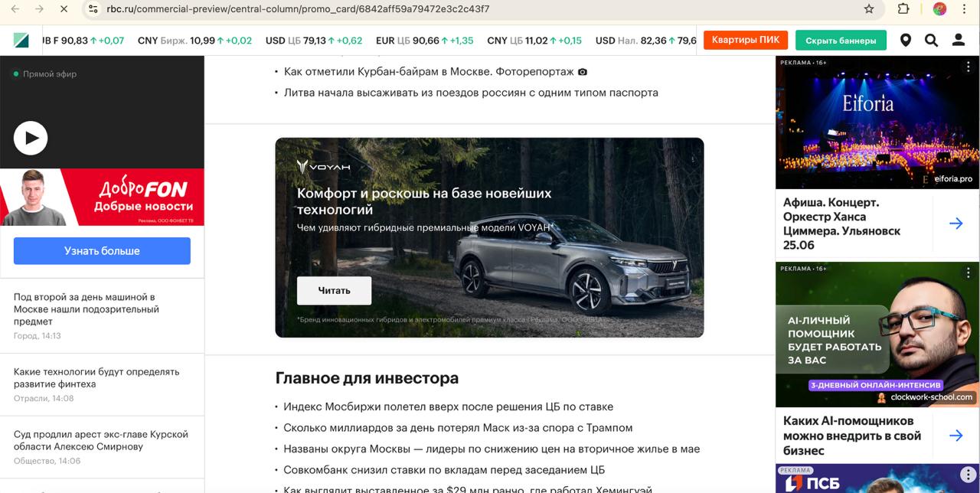The image size is (980, 493).
Task: Click the 'Квартиры ПИК' button
Action: (746, 40)
